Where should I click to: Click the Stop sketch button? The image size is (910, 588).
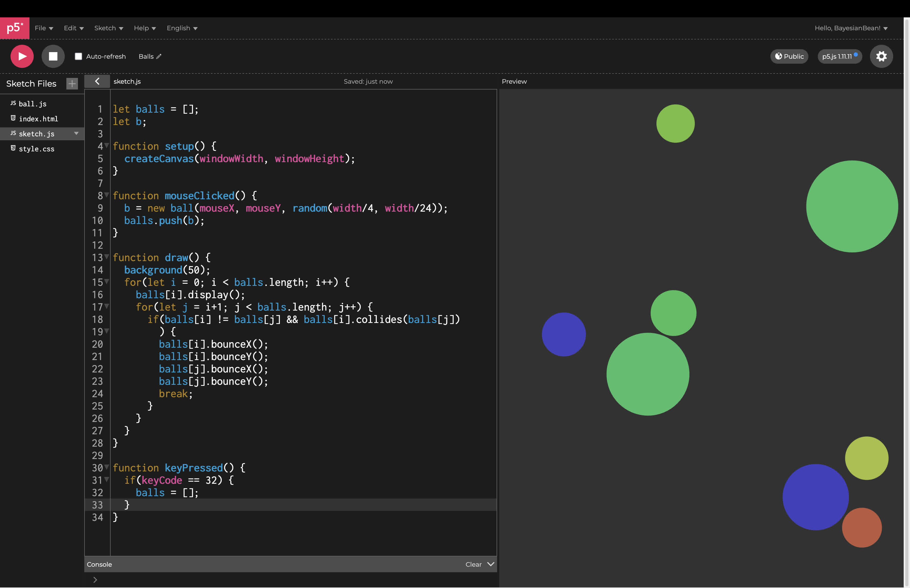[x=53, y=57]
